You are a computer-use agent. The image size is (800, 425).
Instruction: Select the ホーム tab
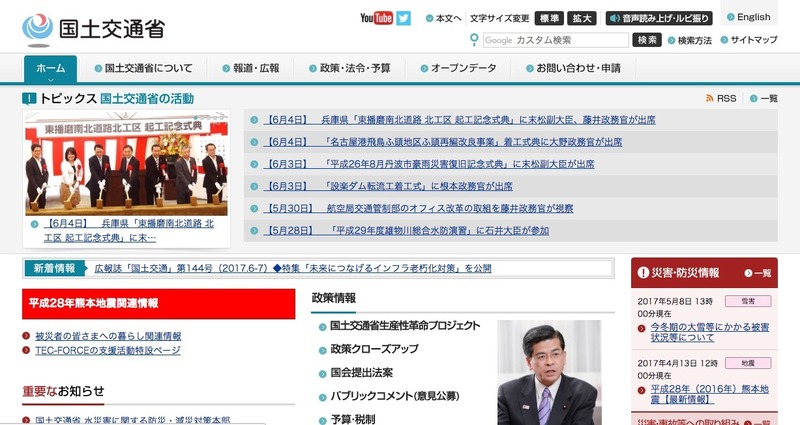click(x=50, y=69)
